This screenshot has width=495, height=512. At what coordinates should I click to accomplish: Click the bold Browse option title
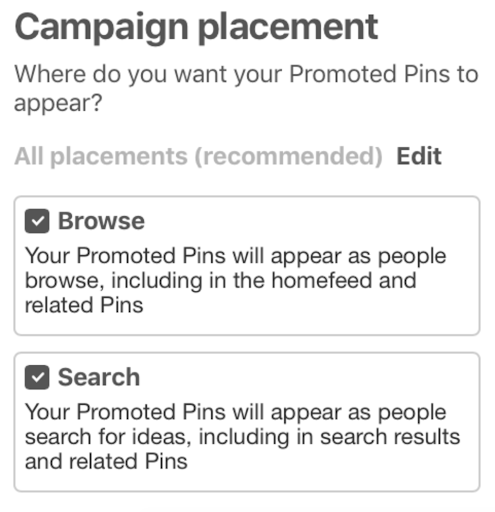pyautogui.click(x=101, y=221)
